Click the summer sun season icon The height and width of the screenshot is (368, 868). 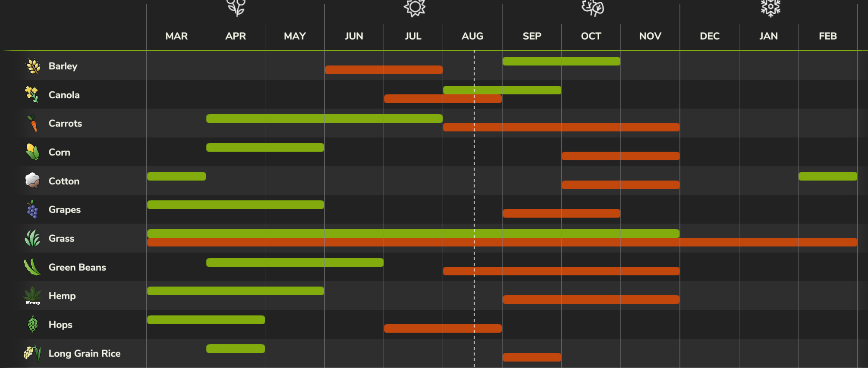pyautogui.click(x=415, y=8)
